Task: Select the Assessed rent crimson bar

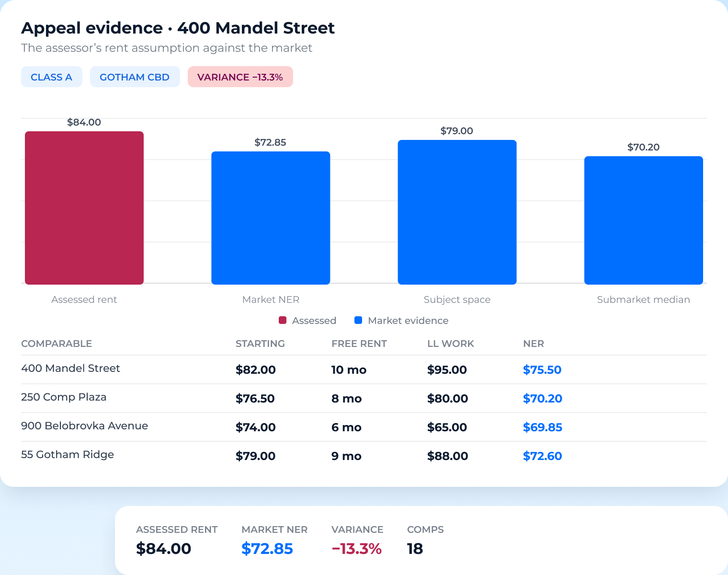Action: pos(84,207)
